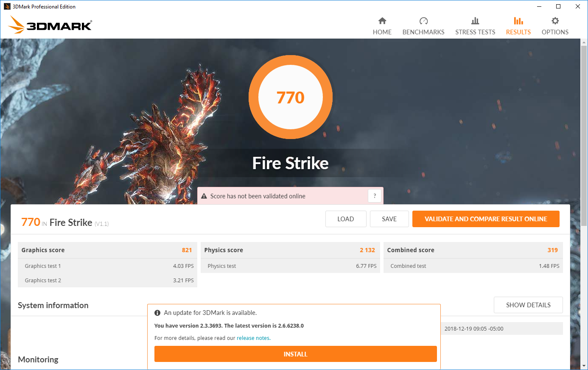
Task: Click the Physics score value 2 132
Action: click(x=367, y=250)
